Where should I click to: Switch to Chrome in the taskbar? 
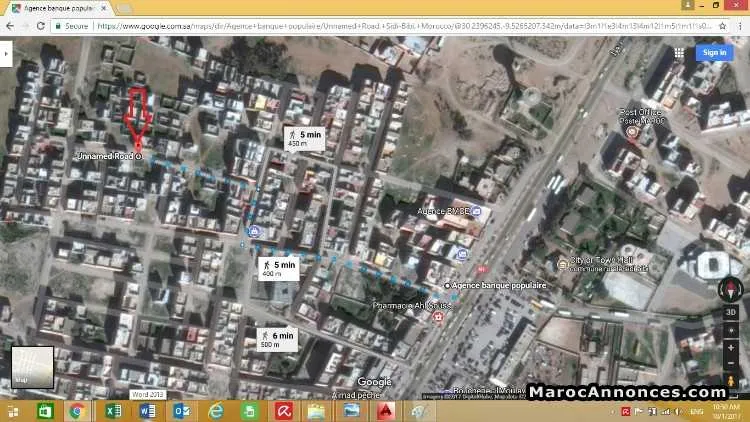coord(77,411)
